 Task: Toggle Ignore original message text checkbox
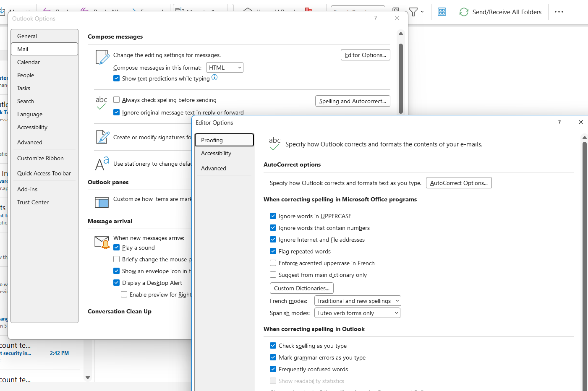pyautogui.click(x=117, y=112)
